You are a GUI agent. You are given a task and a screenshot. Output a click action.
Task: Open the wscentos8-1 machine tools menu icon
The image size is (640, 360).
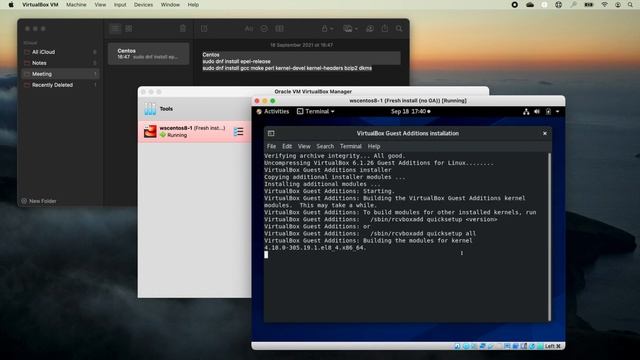[238, 131]
